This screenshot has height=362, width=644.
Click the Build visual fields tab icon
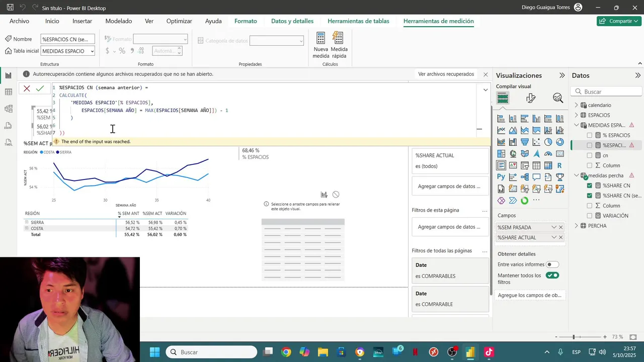pyautogui.click(x=503, y=99)
